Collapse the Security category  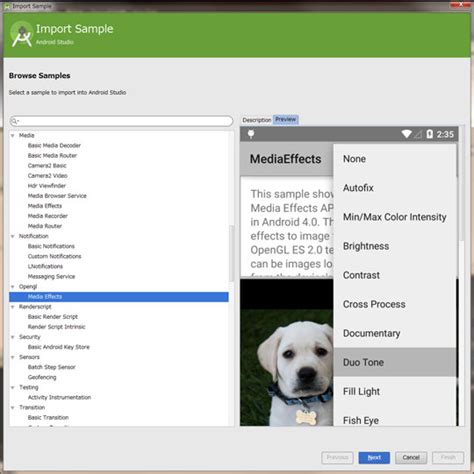pos(13,337)
